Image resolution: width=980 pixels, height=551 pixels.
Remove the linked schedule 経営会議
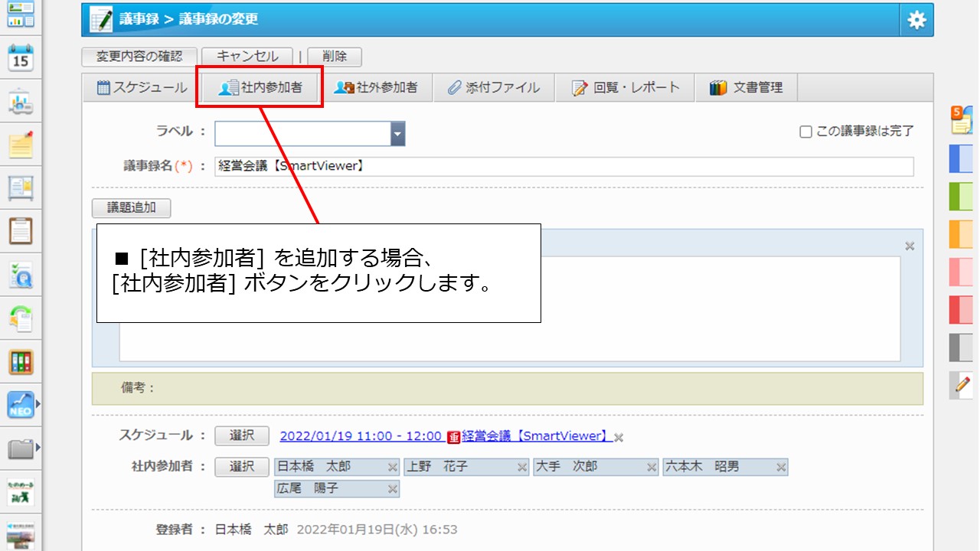pyautogui.click(x=619, y=438)
